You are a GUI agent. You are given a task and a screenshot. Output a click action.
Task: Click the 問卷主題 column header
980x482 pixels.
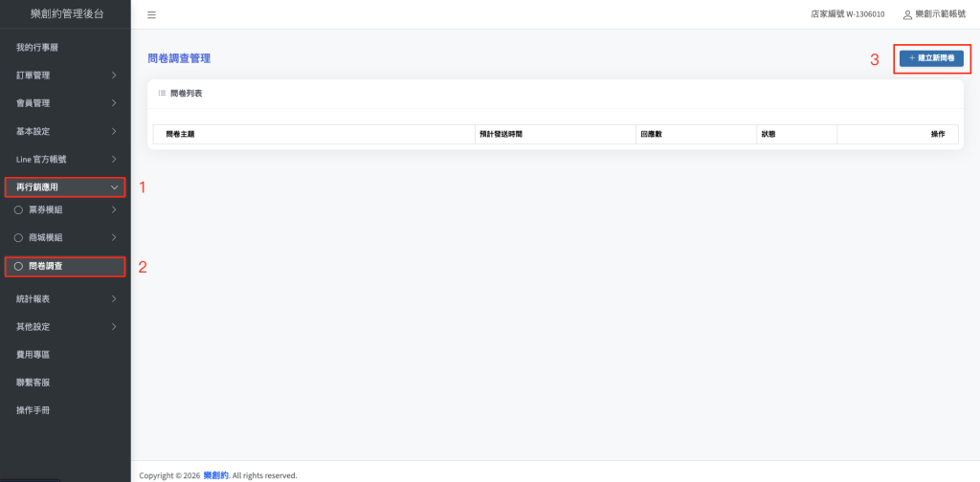(x=180, y=134)
